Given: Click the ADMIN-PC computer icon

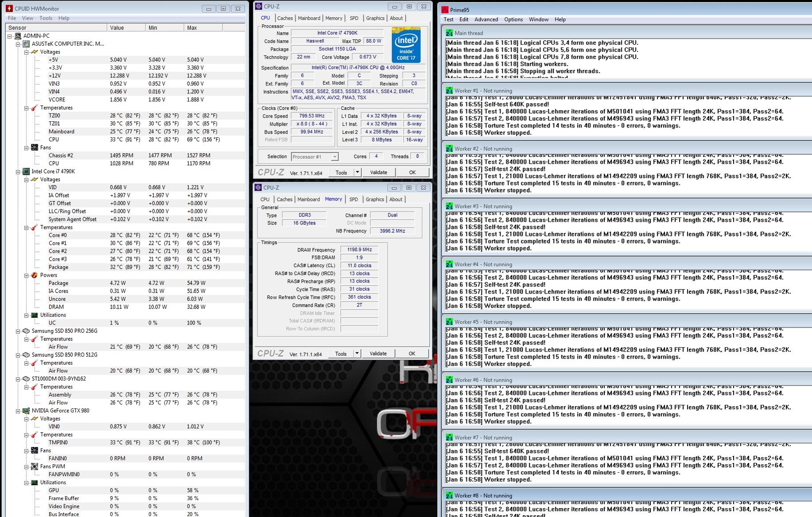Looking at the screenshot, I should coord(18,36).
